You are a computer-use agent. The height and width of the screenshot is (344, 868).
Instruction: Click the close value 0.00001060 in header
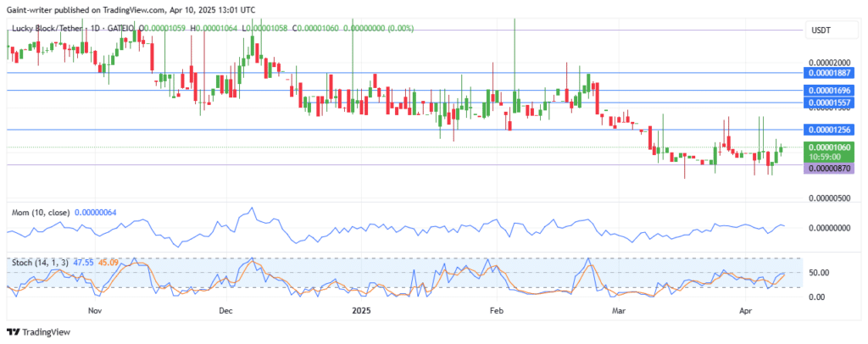(317, 28)
